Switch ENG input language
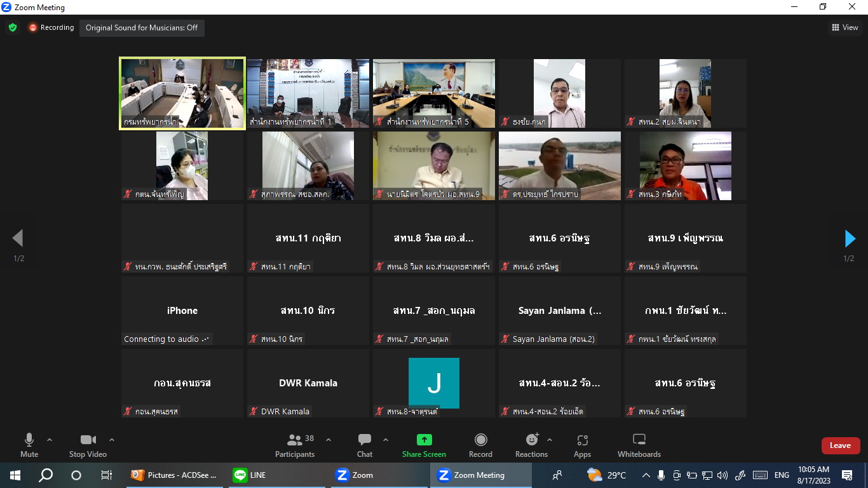This screenshot has height=488, width=868. click(x=782, y=475)
